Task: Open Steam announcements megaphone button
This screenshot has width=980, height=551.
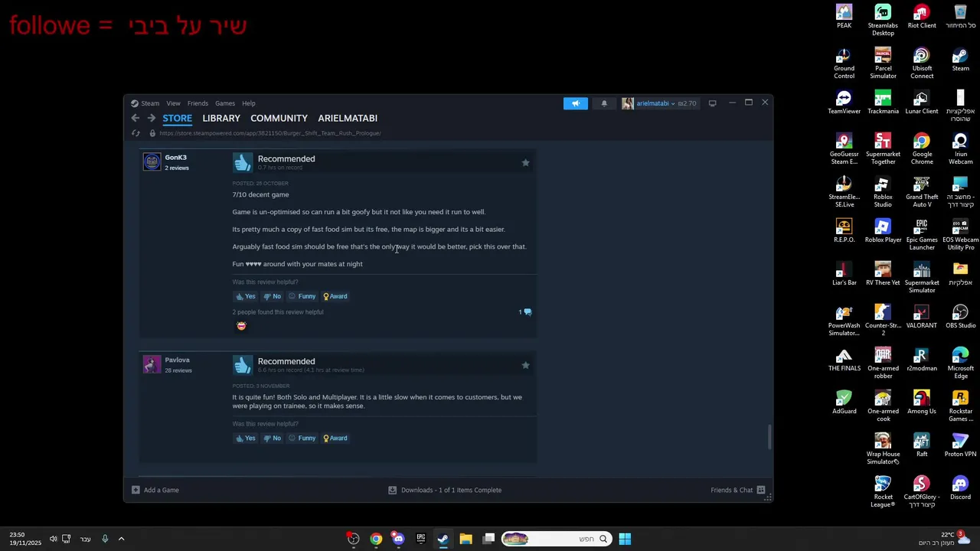Action: 576,103
